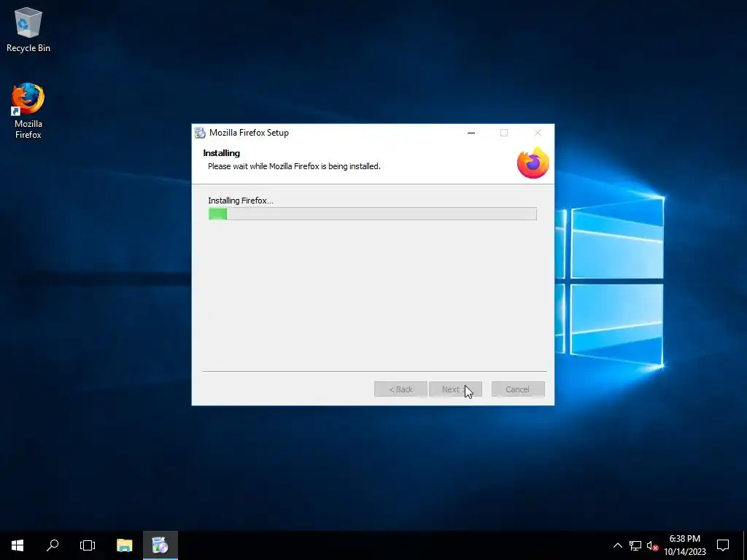This screenshot has width=747, height=560.
Task: Click the setup icon in the installer title bar
Action: pyautogui.click(x=200, y=133)
